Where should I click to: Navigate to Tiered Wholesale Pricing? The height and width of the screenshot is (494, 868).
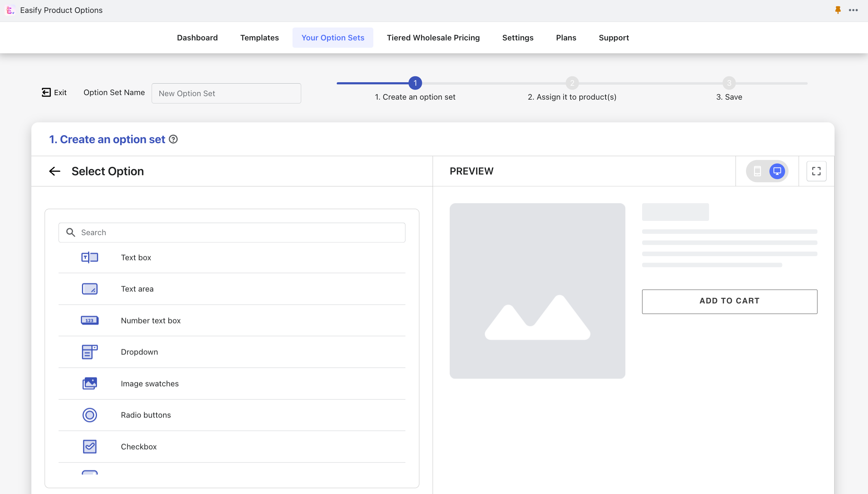coord(433,37)
